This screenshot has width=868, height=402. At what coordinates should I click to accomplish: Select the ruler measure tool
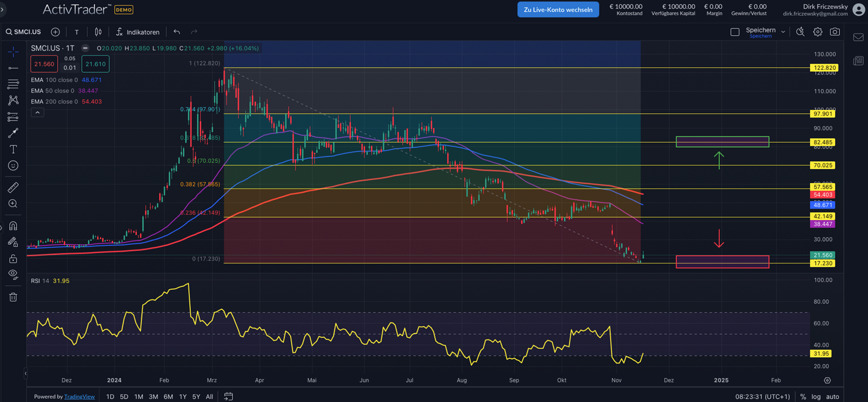click(x=13, y=188)
